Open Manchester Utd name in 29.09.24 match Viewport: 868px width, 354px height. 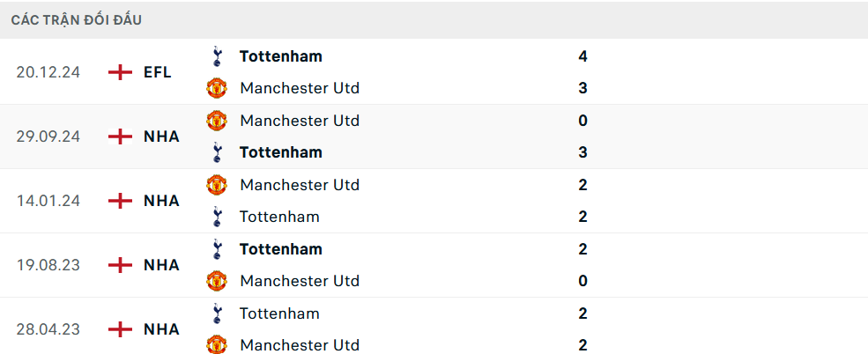click(x=300, y=121)
